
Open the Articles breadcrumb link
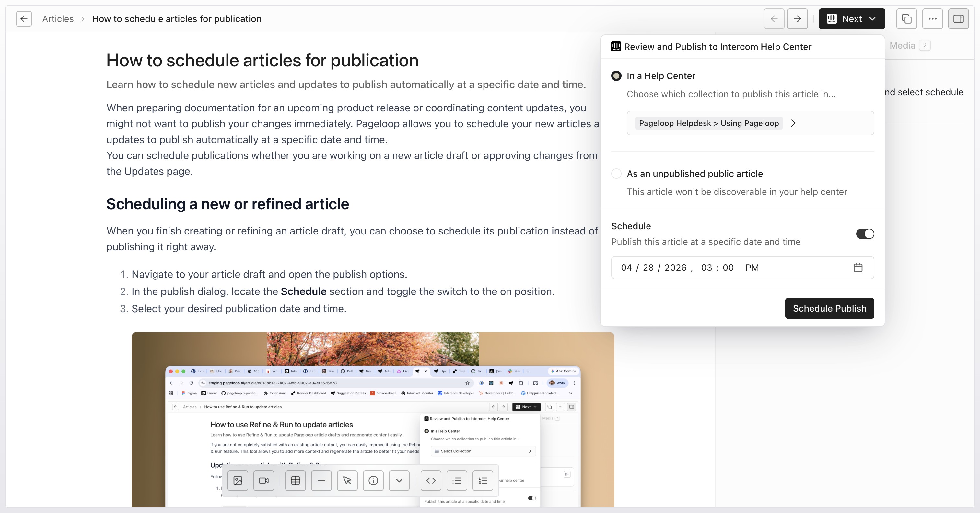coord(58,19)
